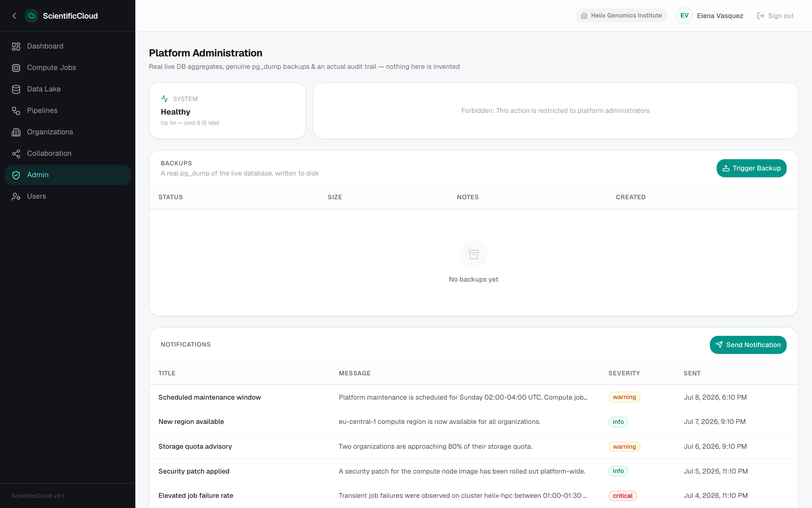Click the Forbidden platform administrators message
The width and height of the screenshot is (812, 508).
pyautogui.click(x=555, y=111)
